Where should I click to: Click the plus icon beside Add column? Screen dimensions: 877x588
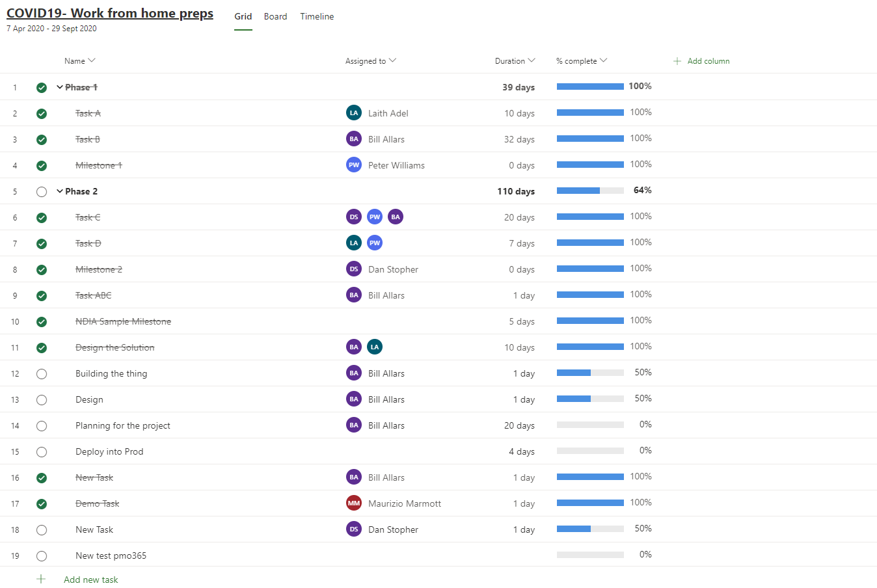677,61
